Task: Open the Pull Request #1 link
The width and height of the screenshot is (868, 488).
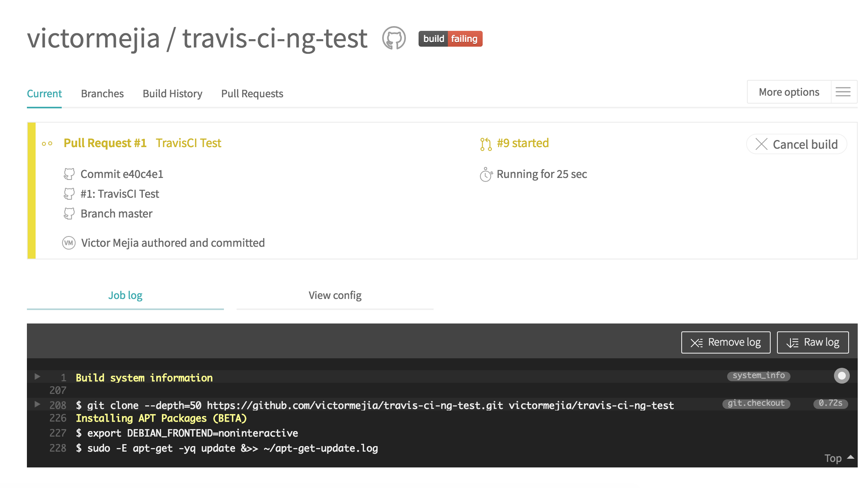Action: [105, 143]
